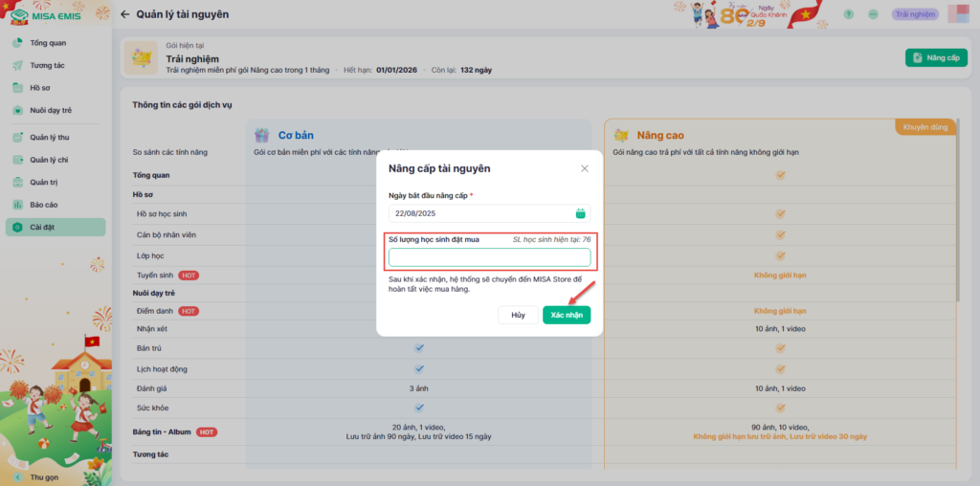Viewport: 980px width, 486px height.
Task: Click the remaining days 132 ngày text
Action: point(477,70)
